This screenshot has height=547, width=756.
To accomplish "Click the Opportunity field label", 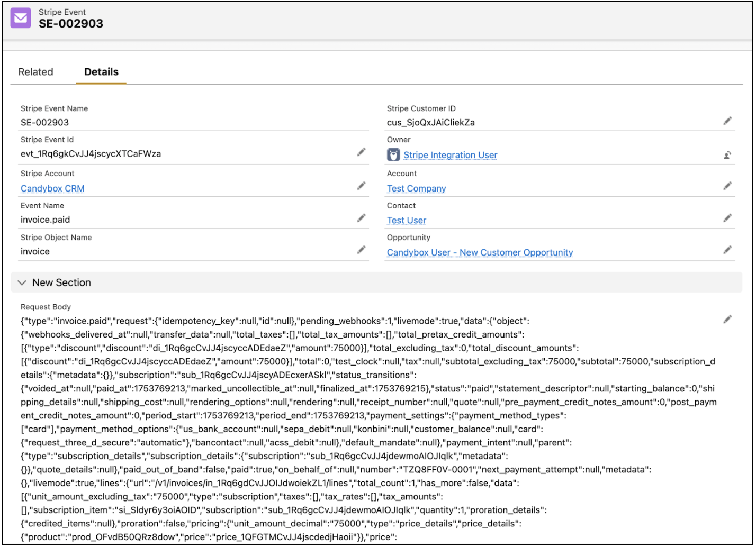I will pos(409,238).
